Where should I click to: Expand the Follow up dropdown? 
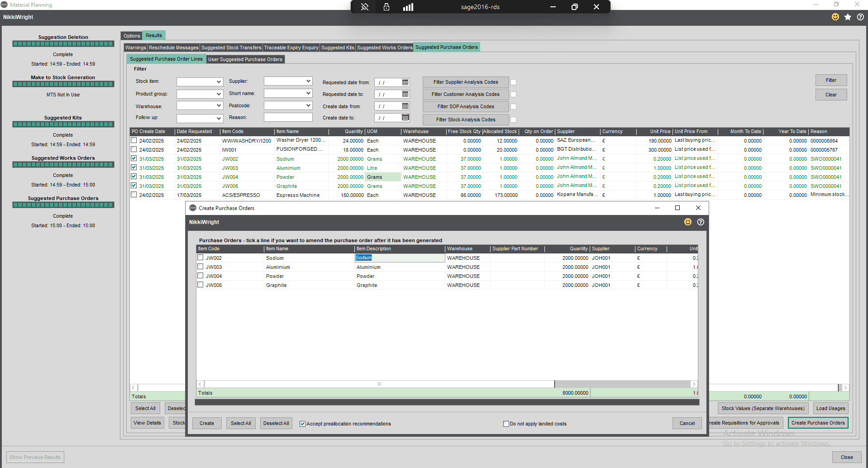[x=219, y=118]
